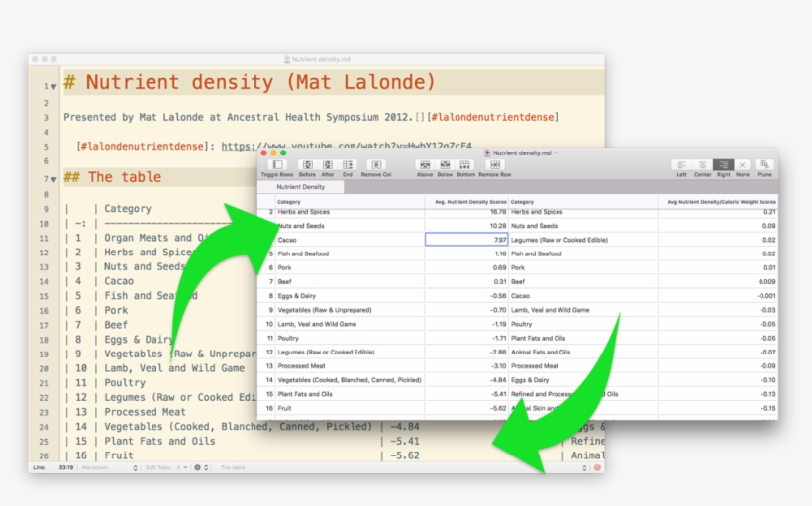Viewport: 812px width, 506px height.
Task: Click Lamb, Veal and Wild Game in second Category column
Action: tap(583, 310)
